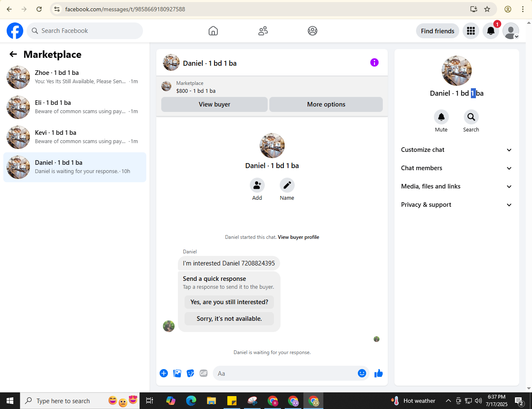Viewport: 532px width, 409px height.
Task: Click the '$800 - 1 bd 1 ba' listing text
Action: (196, 91)
